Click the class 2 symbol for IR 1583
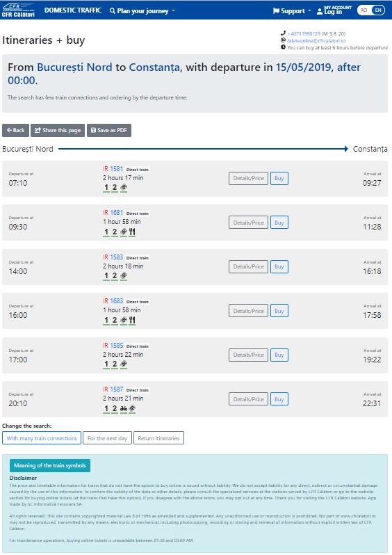392x555 pixels. tap(115, 275)
